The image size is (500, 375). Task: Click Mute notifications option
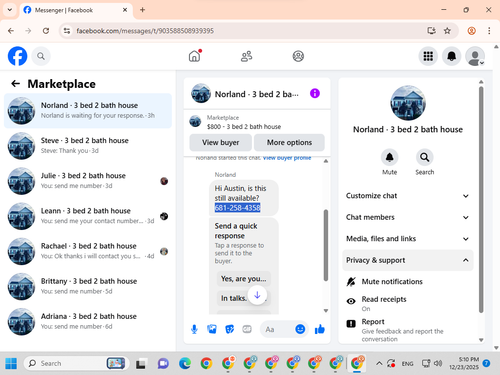click(408, 282)
